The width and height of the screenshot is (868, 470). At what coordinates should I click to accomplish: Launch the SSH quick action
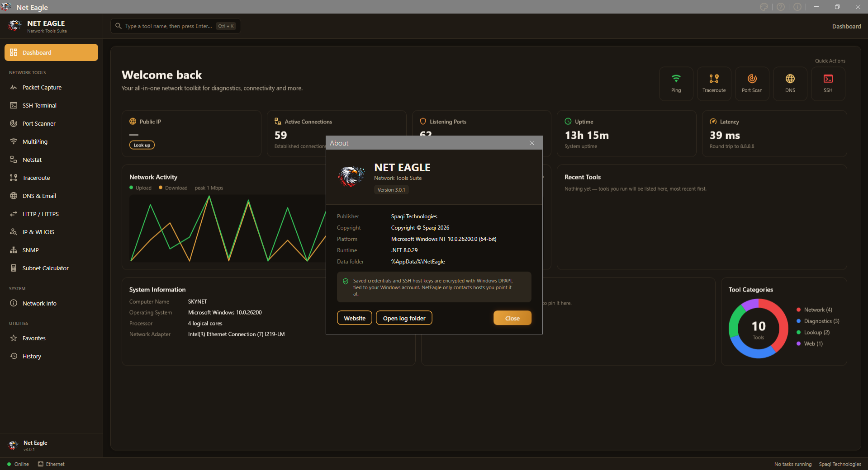[x=828, y=84]
